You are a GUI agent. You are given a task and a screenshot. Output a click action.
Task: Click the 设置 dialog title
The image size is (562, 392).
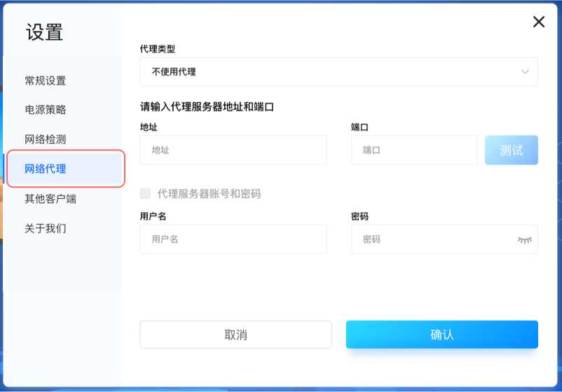(x=45, y=32)
